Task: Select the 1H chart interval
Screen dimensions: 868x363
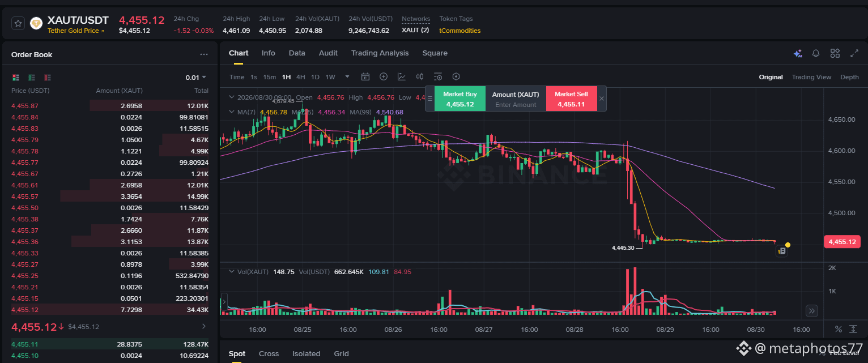Action: point(286,77)
